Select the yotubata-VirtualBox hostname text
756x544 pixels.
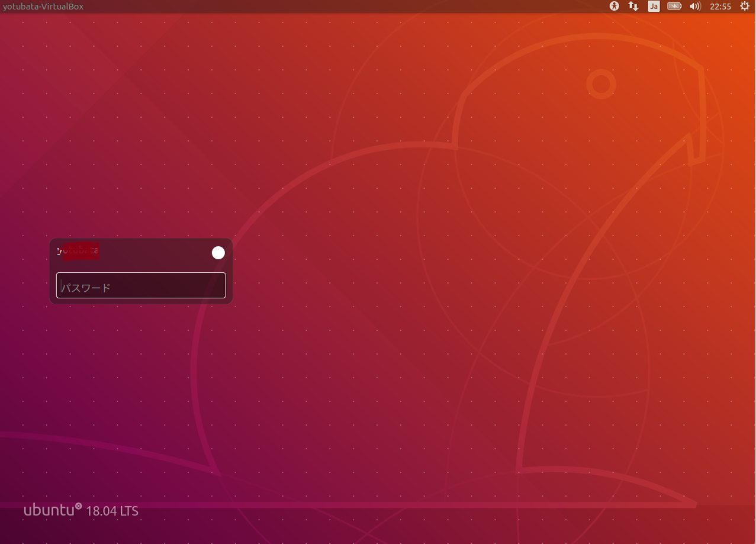(43, 7)
